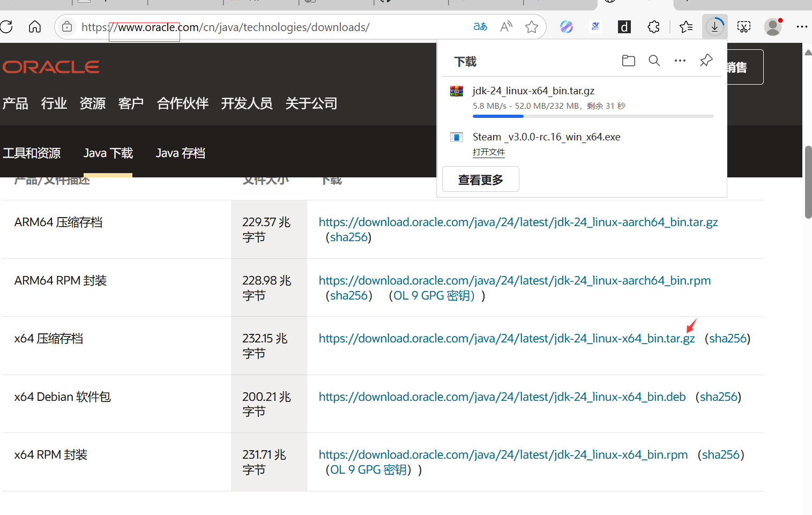Click the jdk-24 download progress bar

(593, 116)
